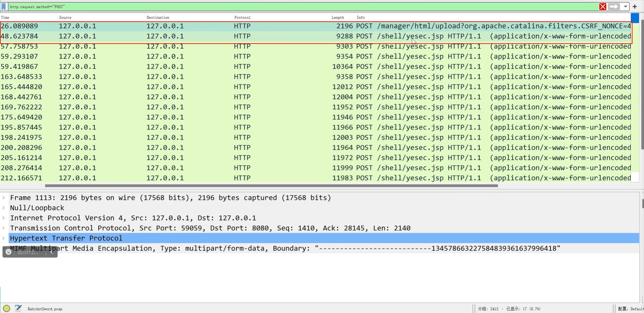Click the expert information yellow circle icon
The width and height of the screenshot is (644, 313).
point(6,308)
